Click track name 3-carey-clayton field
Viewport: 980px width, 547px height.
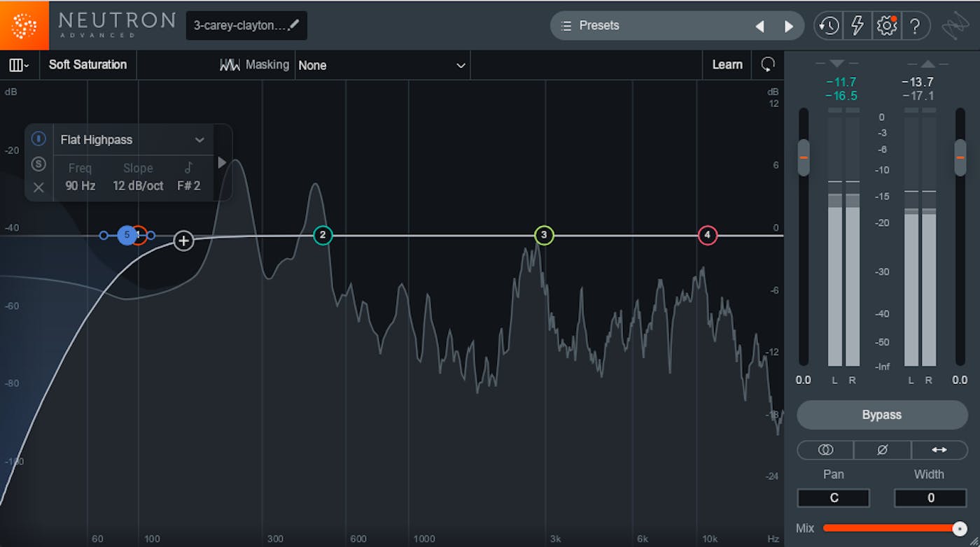(246, 25)
